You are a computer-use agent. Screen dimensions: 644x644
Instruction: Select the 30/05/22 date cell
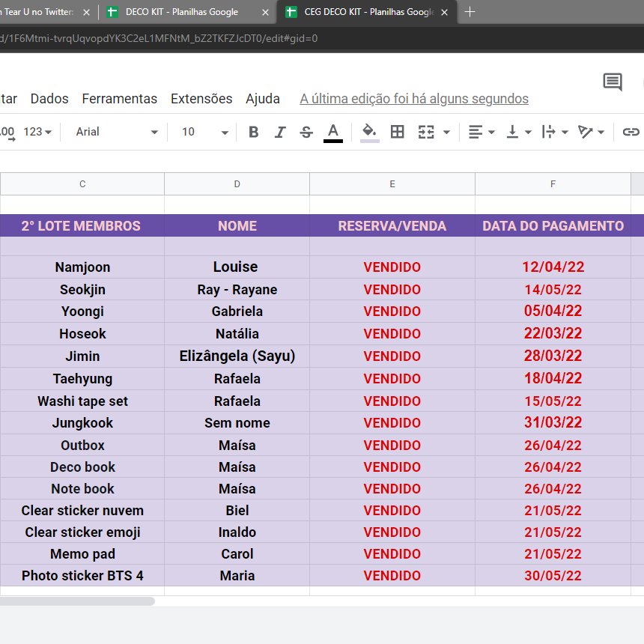tap(553, 575)
